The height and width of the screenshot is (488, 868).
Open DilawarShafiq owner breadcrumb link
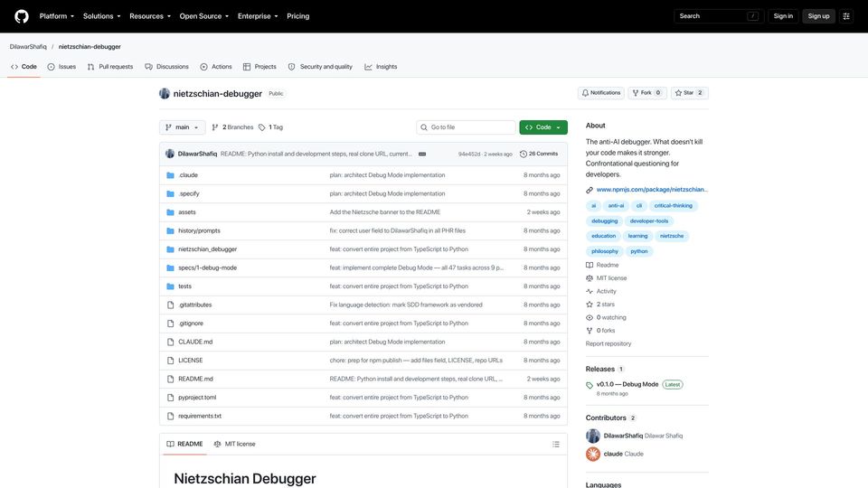pyautogui.click(x=28, y=46)
